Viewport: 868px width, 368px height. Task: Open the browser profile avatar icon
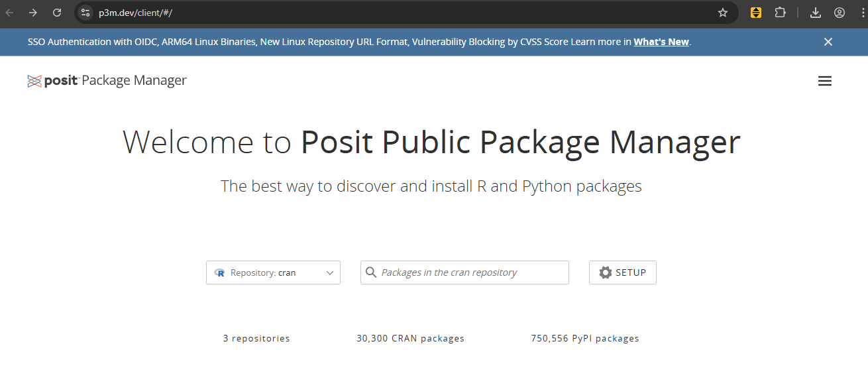[840, 13]
